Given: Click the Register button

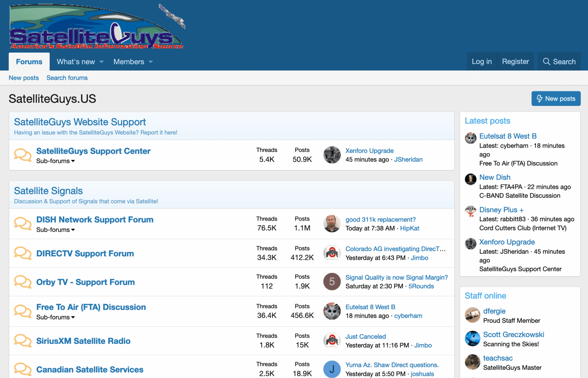Looking at the screenshot, I should click(515, 62).
